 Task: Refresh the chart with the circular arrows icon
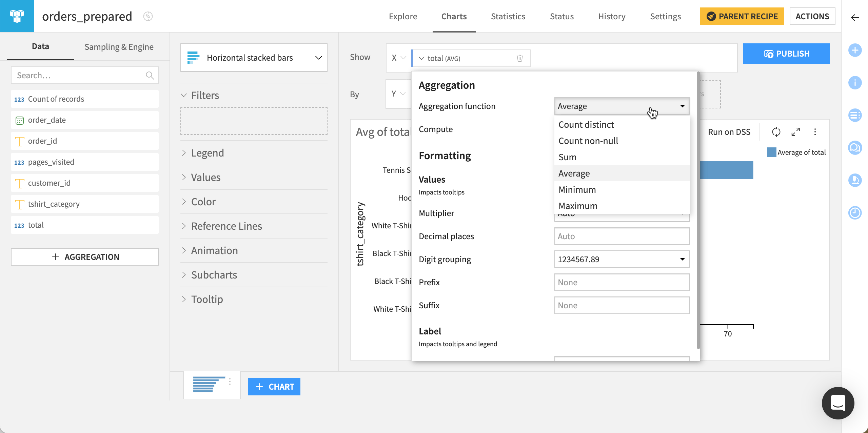pos(776,132)
